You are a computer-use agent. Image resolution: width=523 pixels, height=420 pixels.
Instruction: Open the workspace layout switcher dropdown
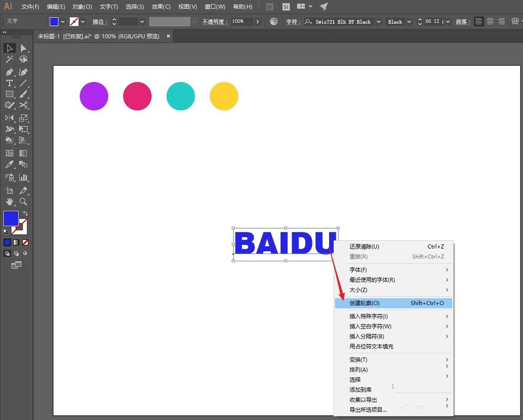click(310, 6)
